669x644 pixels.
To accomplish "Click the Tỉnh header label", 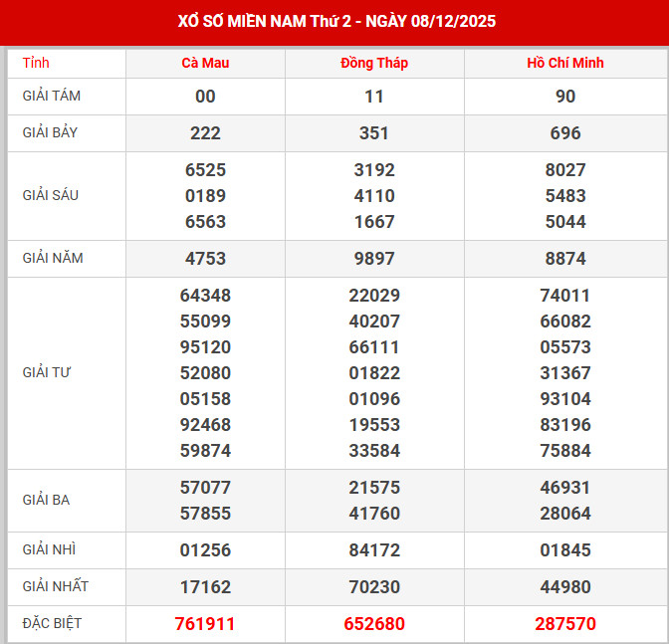I will point(35,63).
